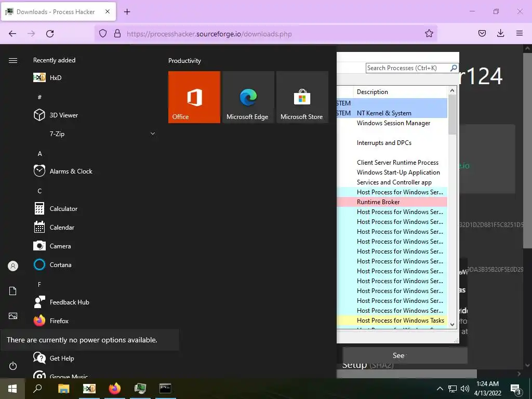Open user account icon in Start
532x399 pixels.
tap(13, 266)
